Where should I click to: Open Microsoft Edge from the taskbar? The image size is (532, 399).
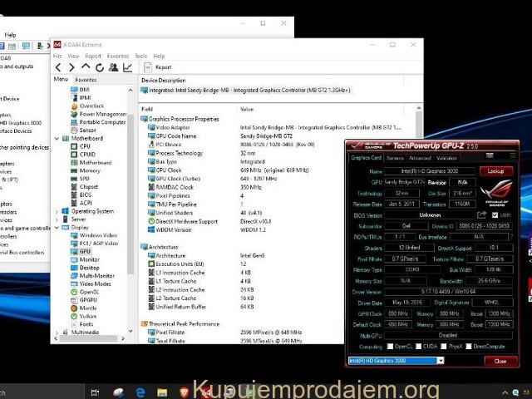[140, 392]
